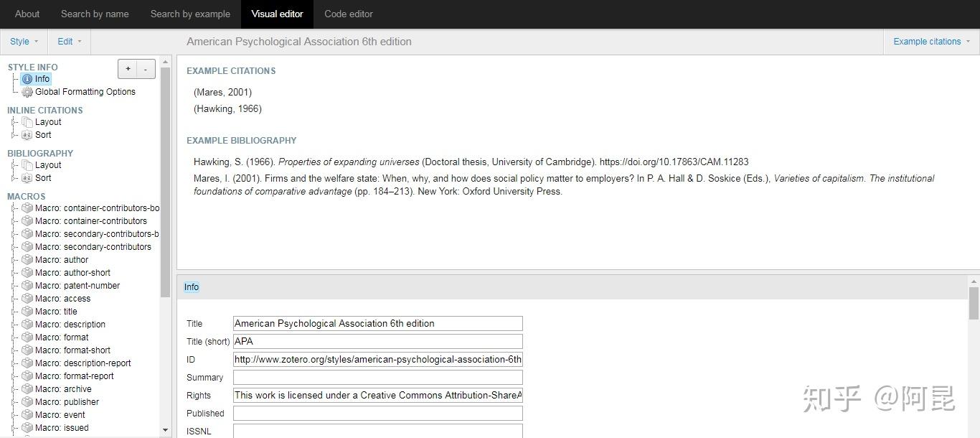
Task: Open the Style dropdown menu
Action: coord(24,42)
